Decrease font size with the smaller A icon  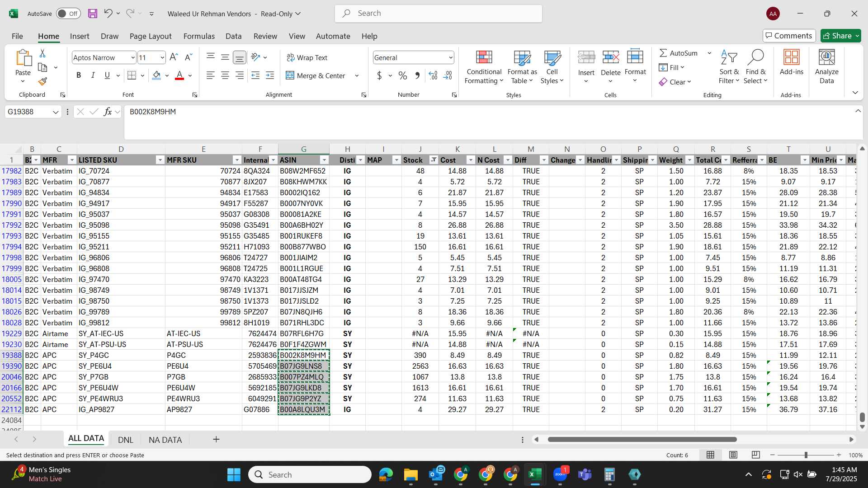click(x=189, y=57)
